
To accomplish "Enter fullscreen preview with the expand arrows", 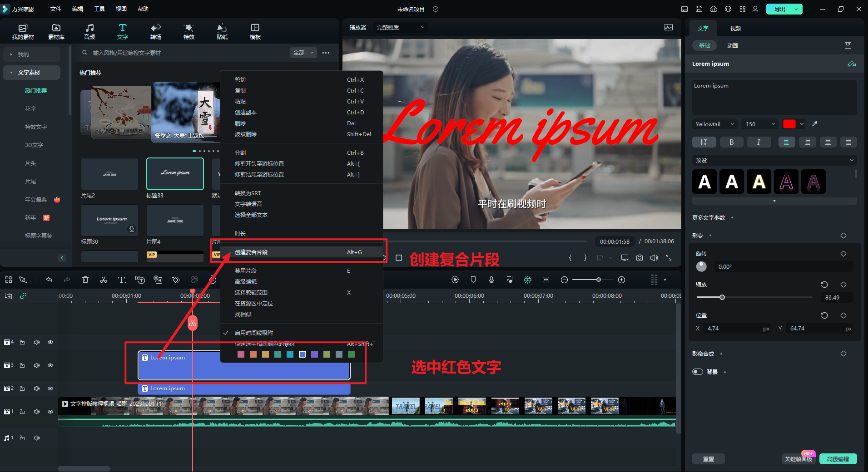I will 669,258.
